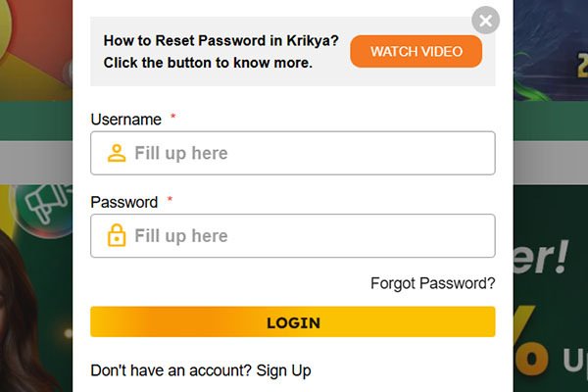Focus the Username input field
Screen dimensions: 588x392
tap(304, 153)
